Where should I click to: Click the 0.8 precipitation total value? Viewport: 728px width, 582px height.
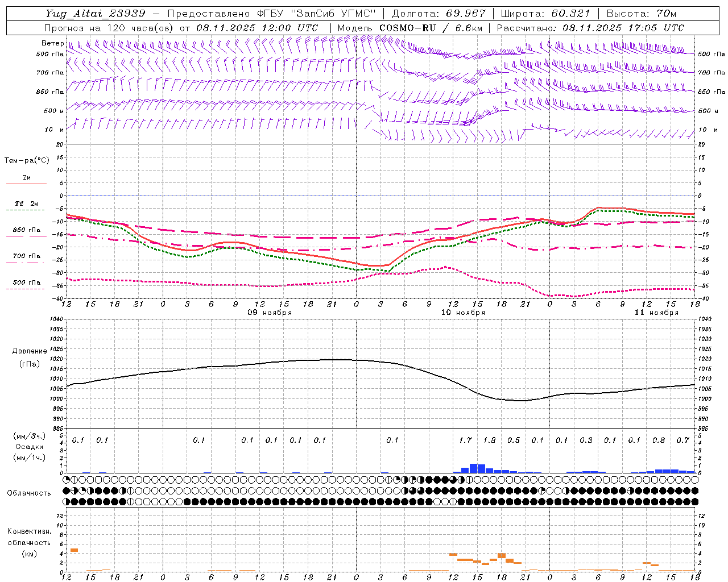[659, 440]
